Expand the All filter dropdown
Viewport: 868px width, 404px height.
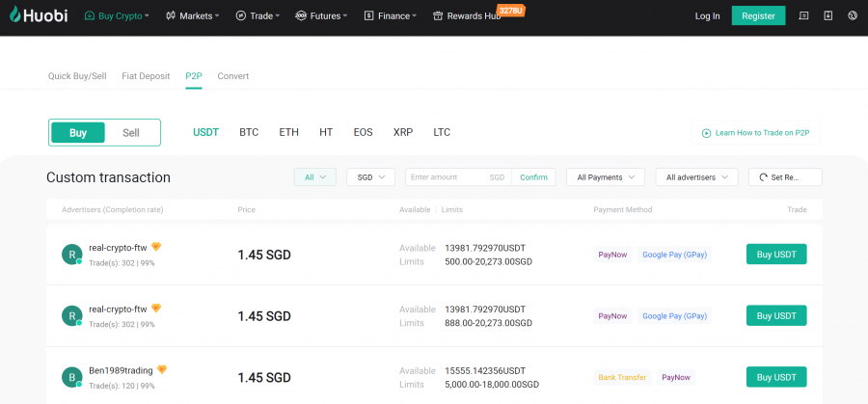[315, 177]
